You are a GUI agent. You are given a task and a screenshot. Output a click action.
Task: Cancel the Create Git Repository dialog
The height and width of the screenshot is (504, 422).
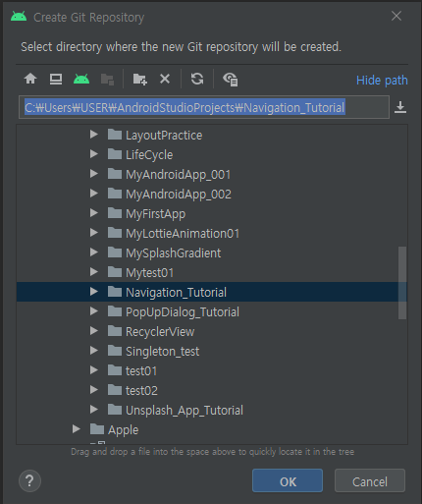(x=370, y=480)
